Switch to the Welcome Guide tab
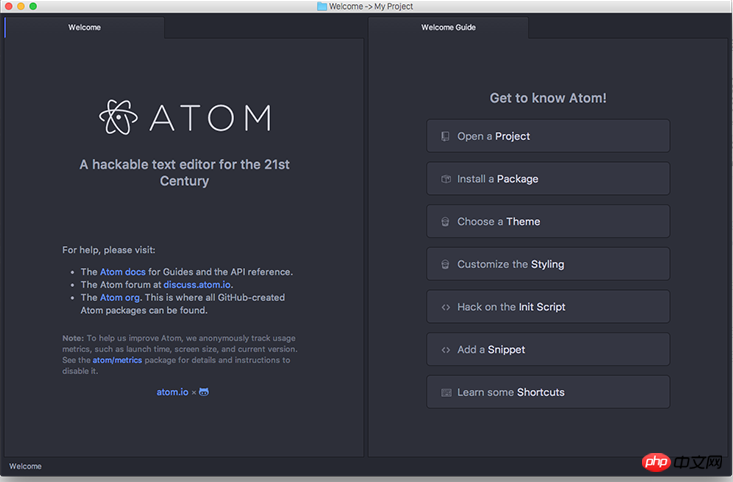Image resolution: width=733 pixels, height=482 pixels. [448, 28]
